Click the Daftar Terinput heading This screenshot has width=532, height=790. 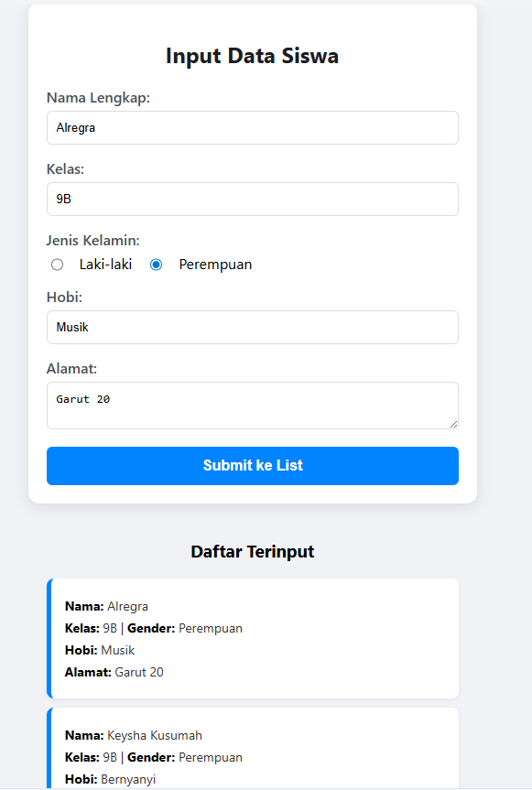[x=253, y=552]
